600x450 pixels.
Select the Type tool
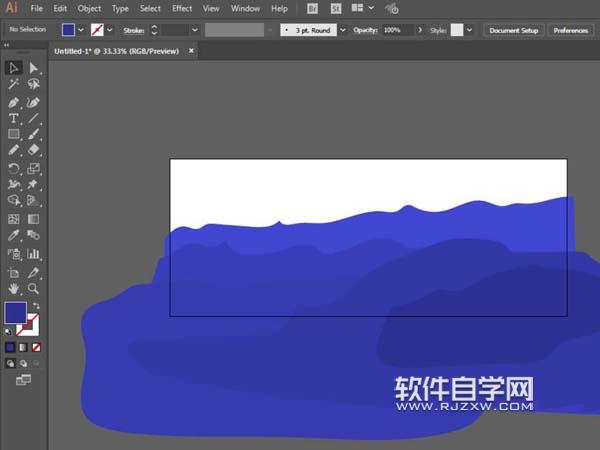pos(13,118)
